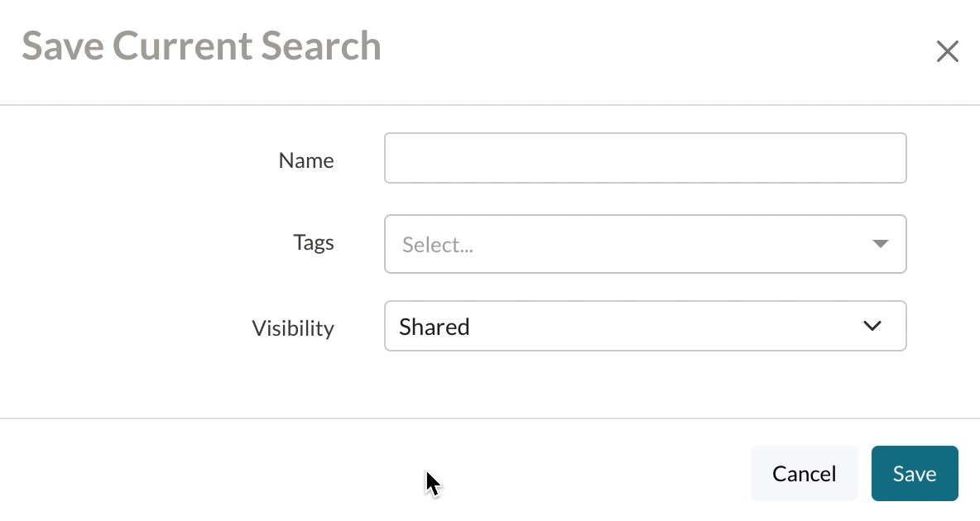This screenshot has height=521, width=980.
Task: Save the current search
Action: (915, 474)
